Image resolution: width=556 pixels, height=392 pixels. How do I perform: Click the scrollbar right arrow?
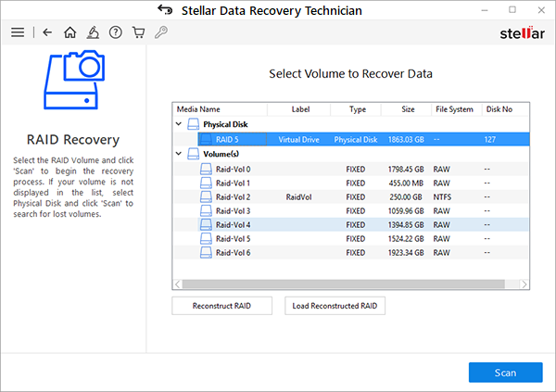pos(524,285)
